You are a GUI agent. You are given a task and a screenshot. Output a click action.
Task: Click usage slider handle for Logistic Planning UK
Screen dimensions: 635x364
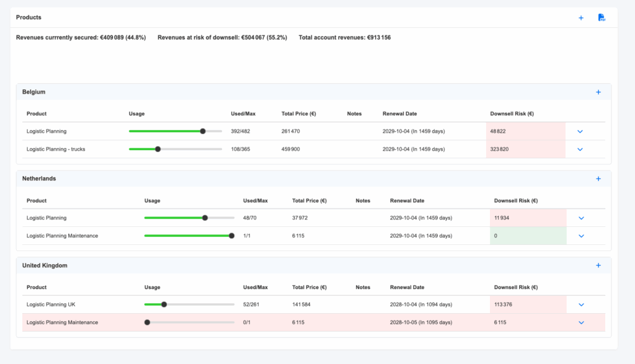coord(164,304)
